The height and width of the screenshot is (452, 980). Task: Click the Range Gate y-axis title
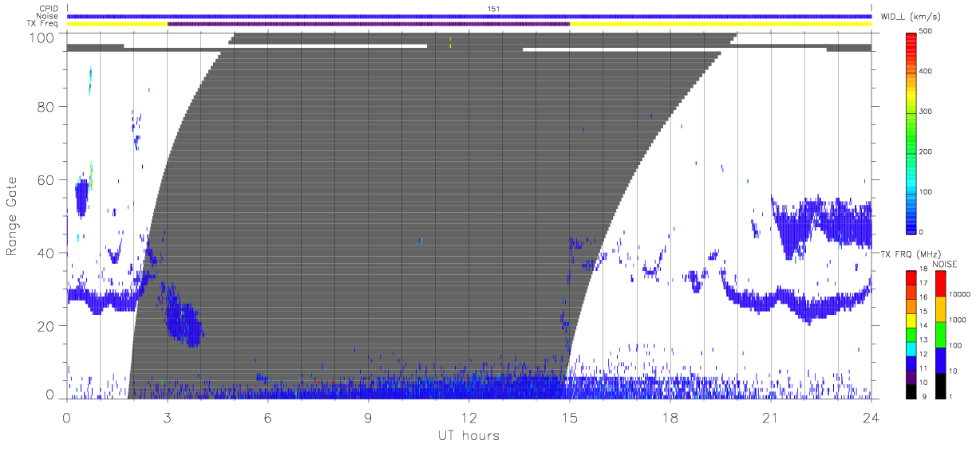(x=12, y=216)
